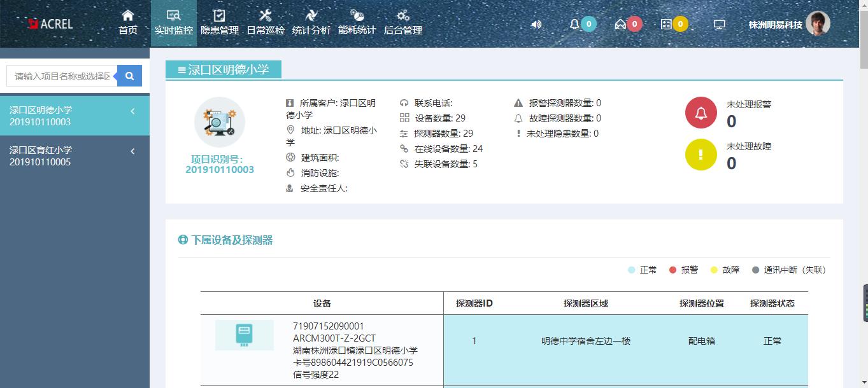
Task: Click the 隐患管理 clipboard icon
Action: (x=218, y=15)
